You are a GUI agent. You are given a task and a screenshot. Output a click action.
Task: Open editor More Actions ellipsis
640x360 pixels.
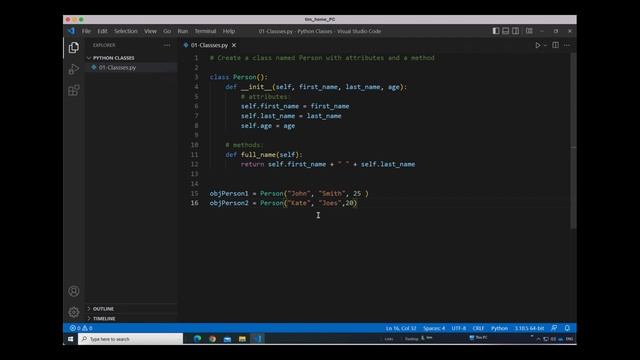point(567,45)
